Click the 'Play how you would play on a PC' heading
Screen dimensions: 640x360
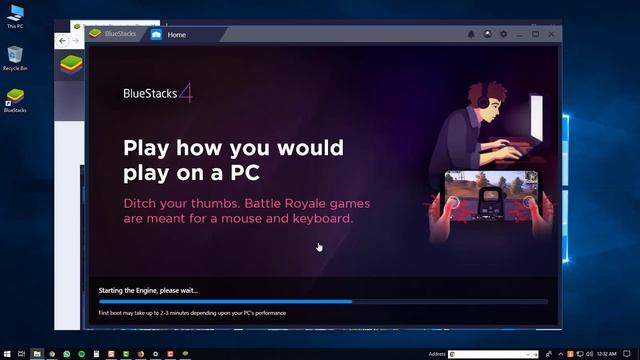(x=233, y=160)
